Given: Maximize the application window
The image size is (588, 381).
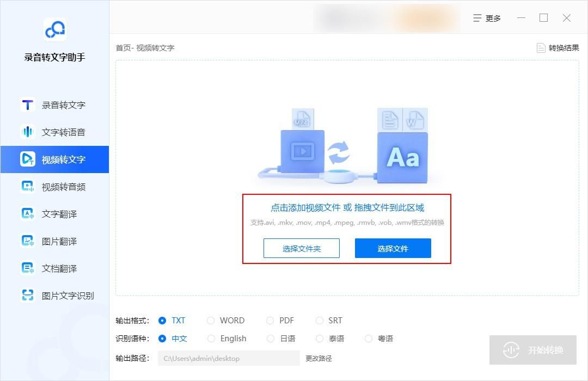Looking at the screenshot, I should pos(544,18).
